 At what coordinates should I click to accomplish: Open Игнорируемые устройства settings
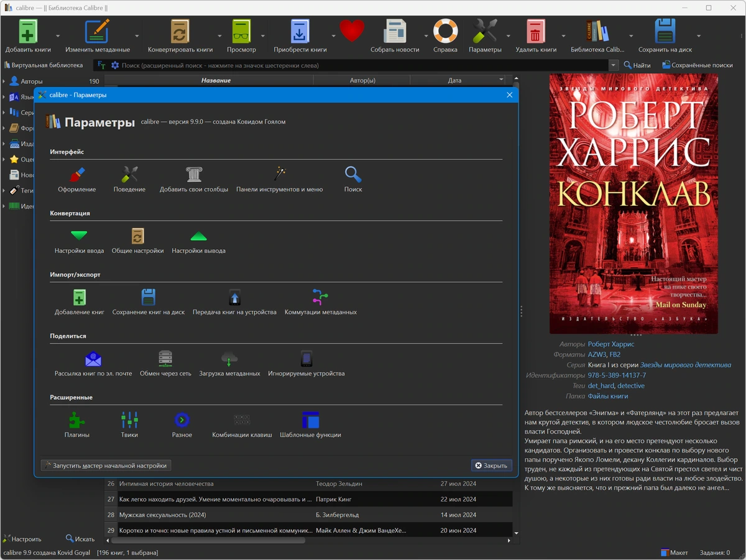tap(306, 364)
